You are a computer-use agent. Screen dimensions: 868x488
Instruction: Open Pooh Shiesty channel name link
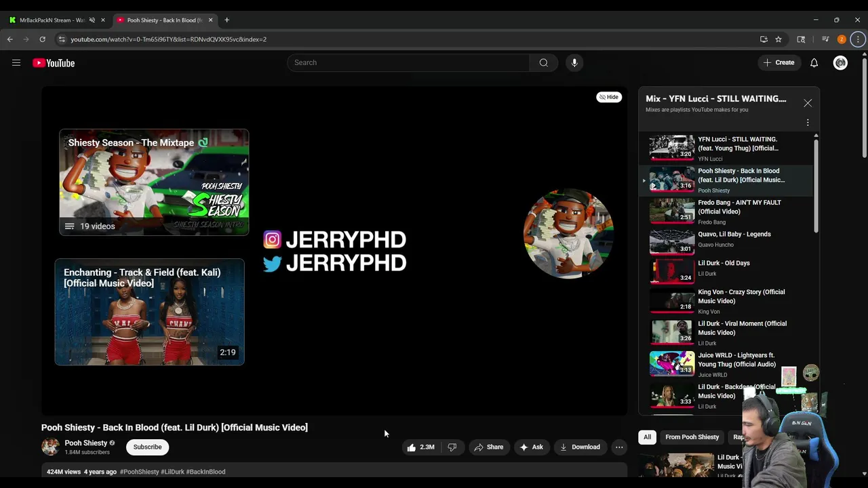pos(85,443)
